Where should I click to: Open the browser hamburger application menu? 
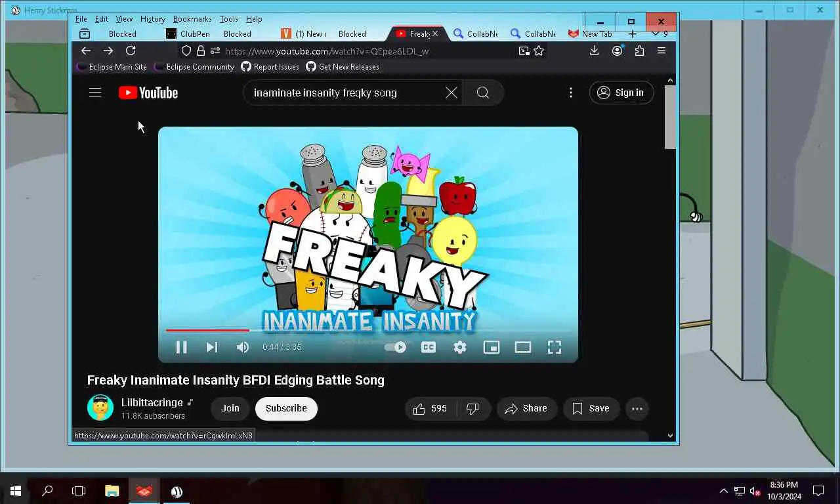click(x=661, y=51)
